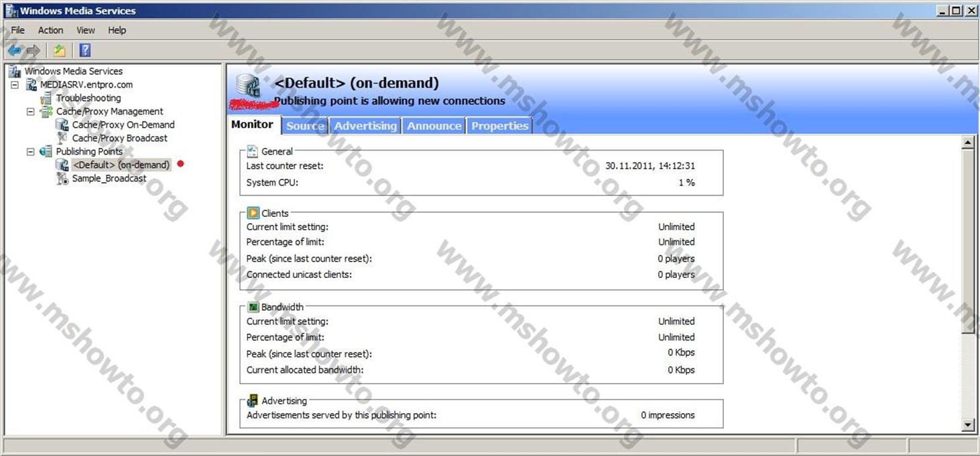Screen dimensions: 980x456
Task: Select Sample_Broadcast publishing point
Action: [109, 178]
